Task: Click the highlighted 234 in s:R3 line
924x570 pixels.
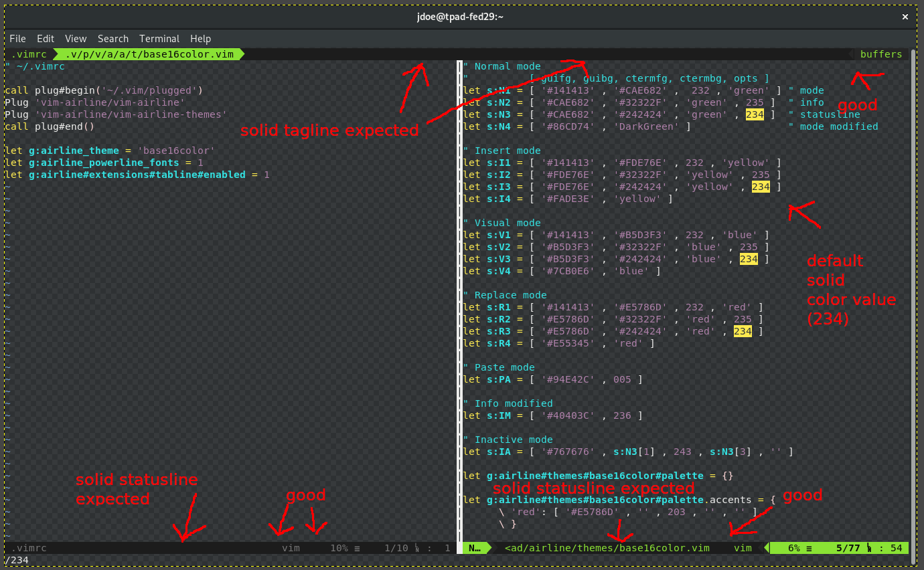Action: [x=743, y=331]
